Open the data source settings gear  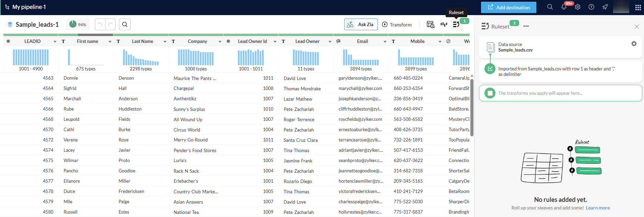[634, 44]
